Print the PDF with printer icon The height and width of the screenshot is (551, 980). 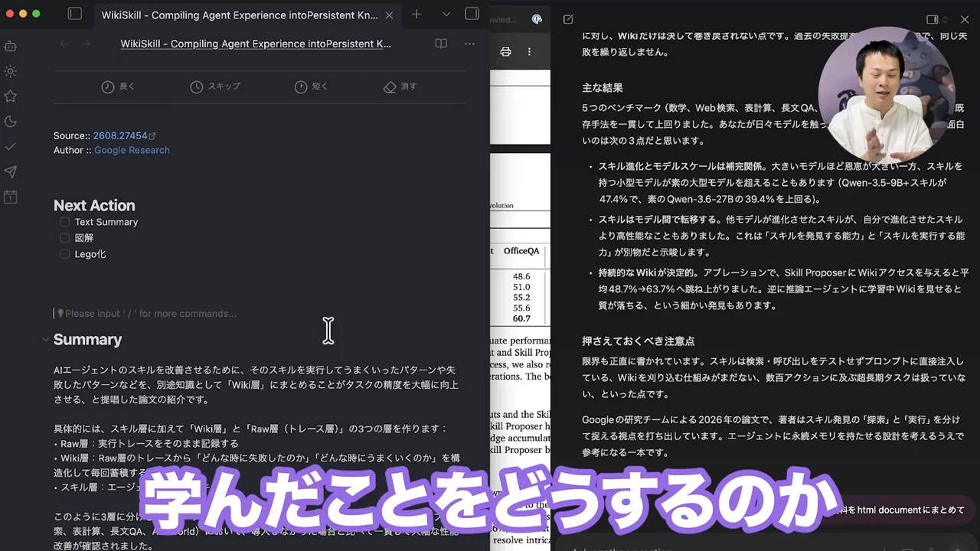[505, 52]
